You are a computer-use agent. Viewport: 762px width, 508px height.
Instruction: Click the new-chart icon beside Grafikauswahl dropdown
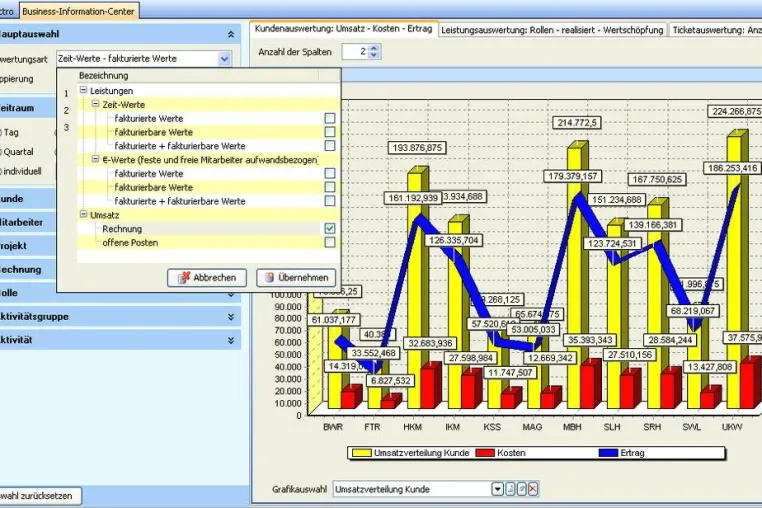(x=510, y=489)
